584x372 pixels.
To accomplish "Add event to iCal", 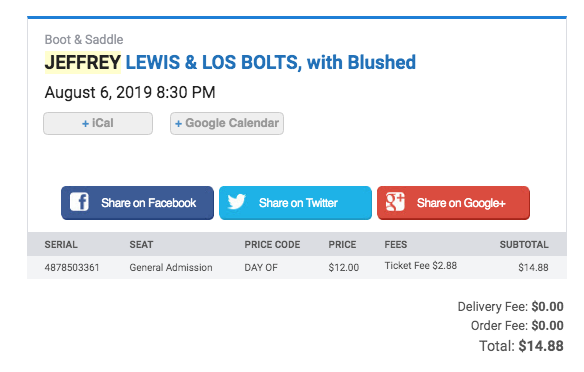I will [x=98, y=123].
